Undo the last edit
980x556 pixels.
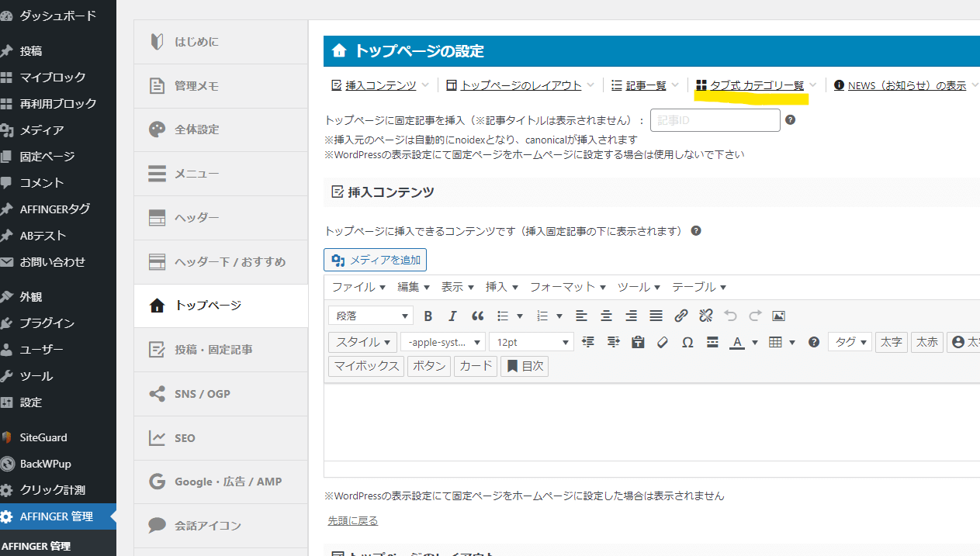pos(730,316)
